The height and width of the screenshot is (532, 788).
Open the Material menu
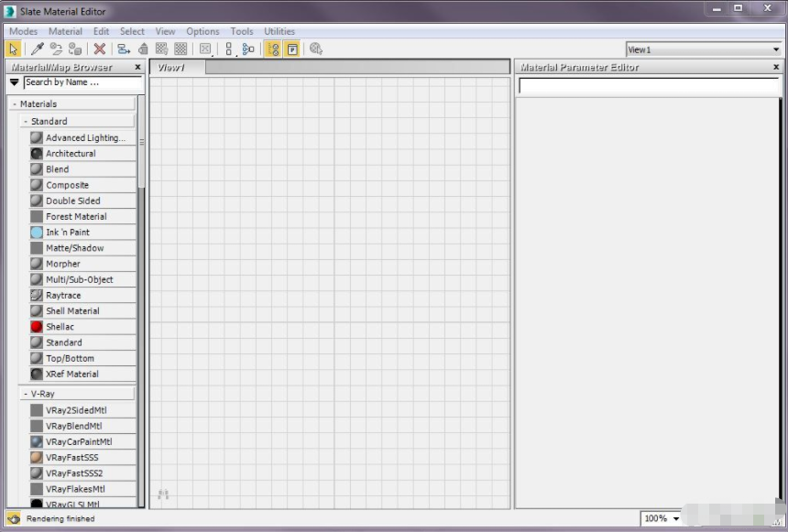point(65,31)
